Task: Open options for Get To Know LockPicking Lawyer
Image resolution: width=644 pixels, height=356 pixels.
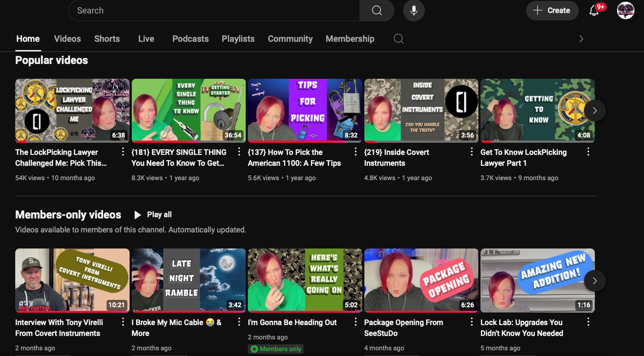Action: tap(588, 151)
